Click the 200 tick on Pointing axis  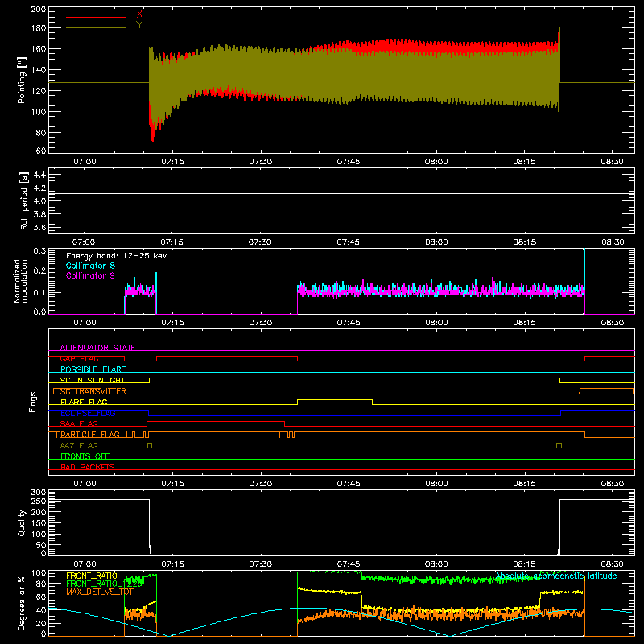(38, 9)
